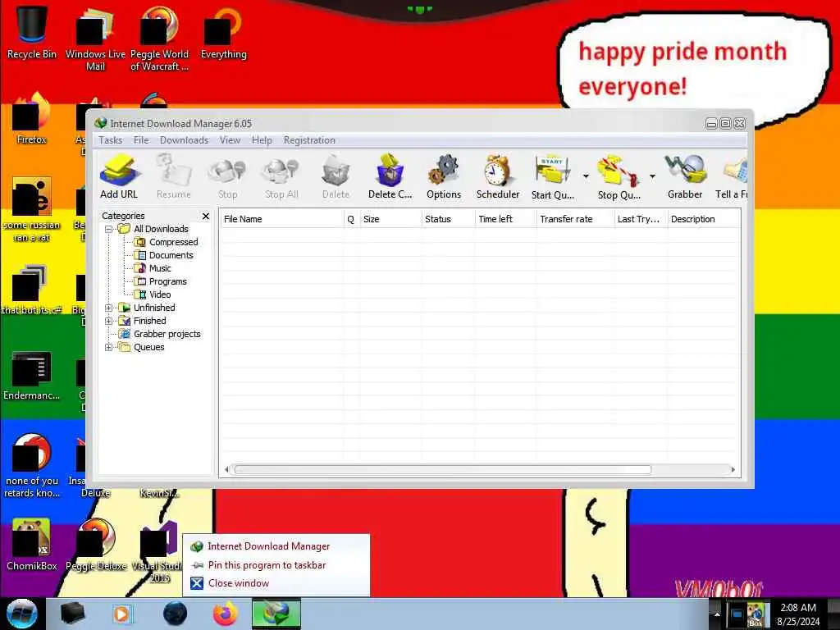The width and height of the screenshot is (840, 630).
Task: Click the Firefox taskbar icon
Action: (225, 614)
